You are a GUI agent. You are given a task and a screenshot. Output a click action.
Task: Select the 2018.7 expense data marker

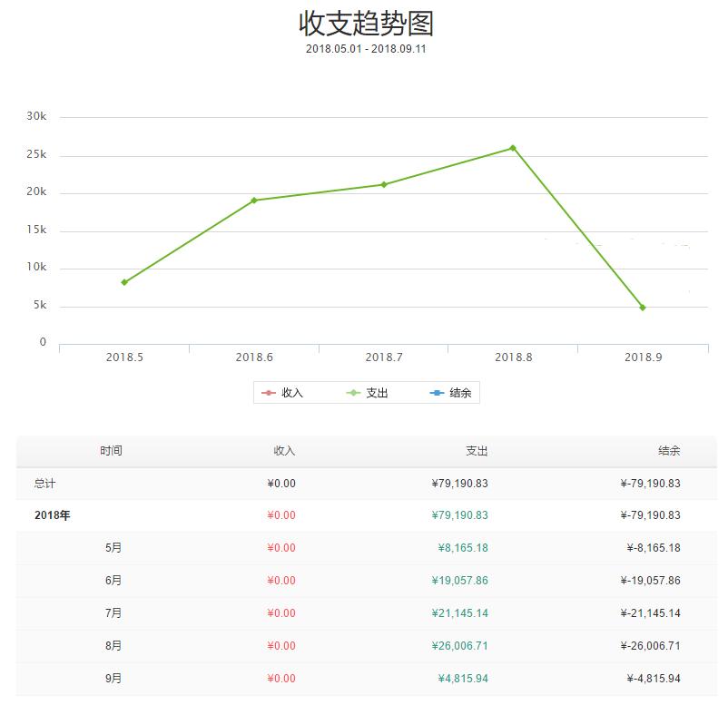(383, 184)
